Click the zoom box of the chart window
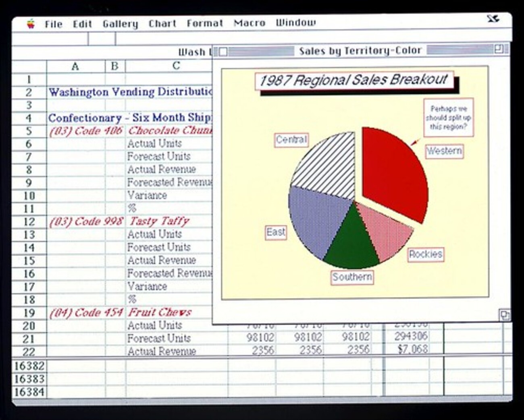The height and width of the screenshot is (420, 524). [x=499, y=49]
